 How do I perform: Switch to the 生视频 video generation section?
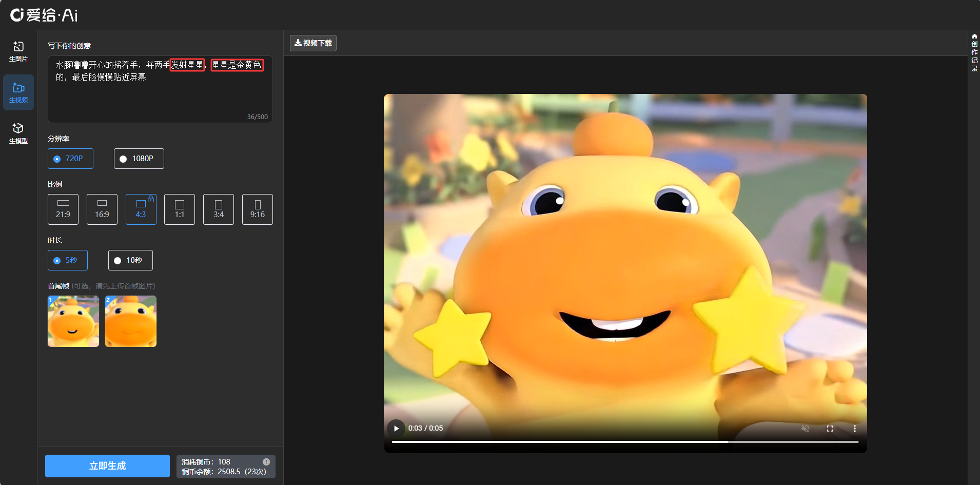tap(18, 92)
